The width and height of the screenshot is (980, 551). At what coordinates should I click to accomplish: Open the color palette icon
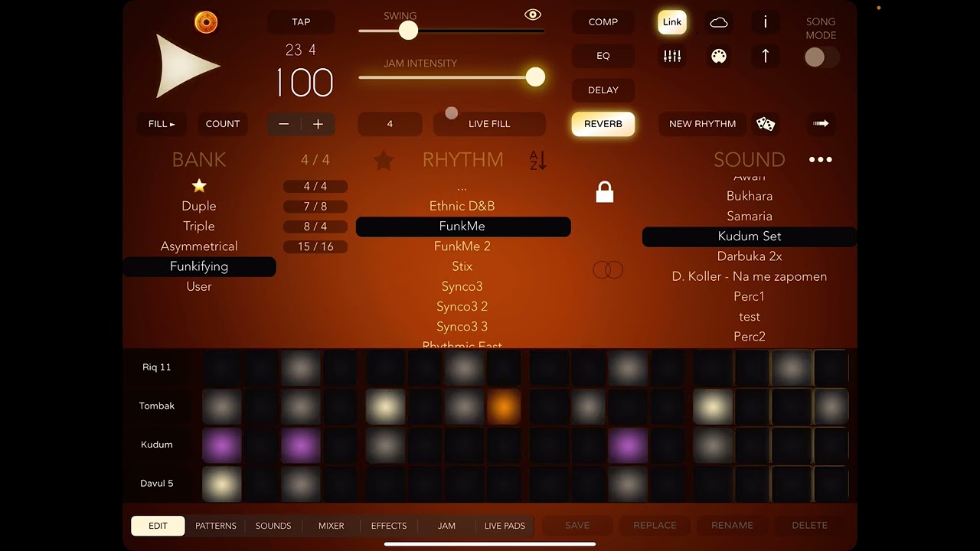(x=719, y=57)
